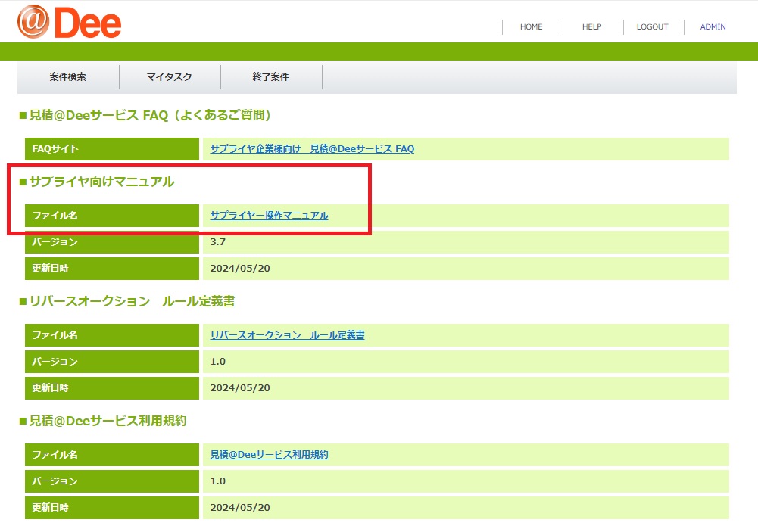Click ファイル名 label in リバースオークション section

coord(112,334)
